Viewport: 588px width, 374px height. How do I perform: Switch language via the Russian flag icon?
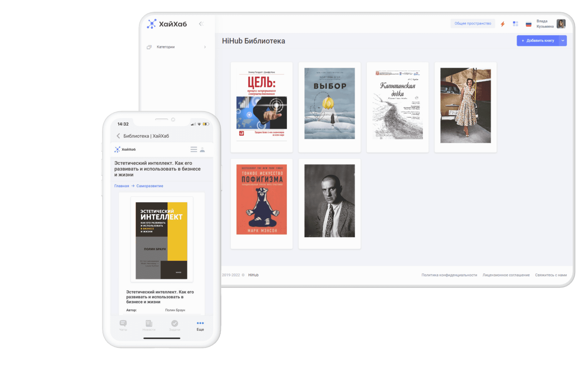pos(528,24)
